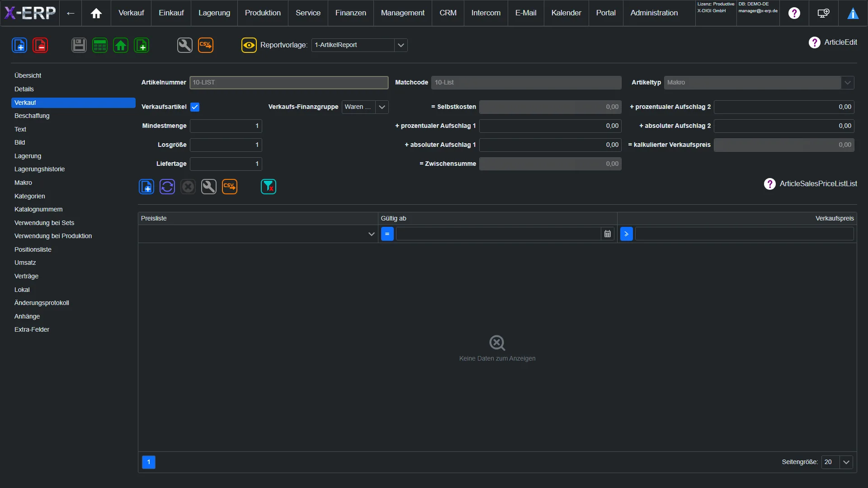This screenshot has width=868, height=488.
Task: Go to the home screen via house icon
Action: pyautogui.click(x=96, y=13)
